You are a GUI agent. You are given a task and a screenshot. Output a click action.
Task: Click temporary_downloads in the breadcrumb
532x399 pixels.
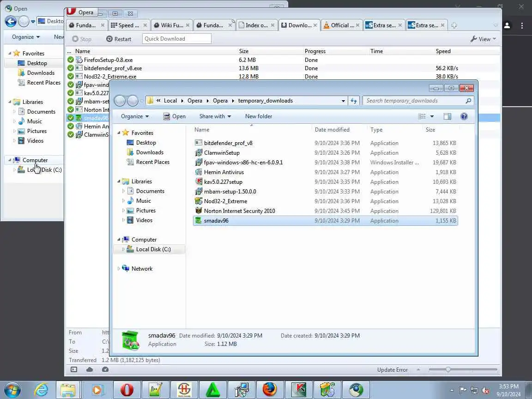[266, 101]
